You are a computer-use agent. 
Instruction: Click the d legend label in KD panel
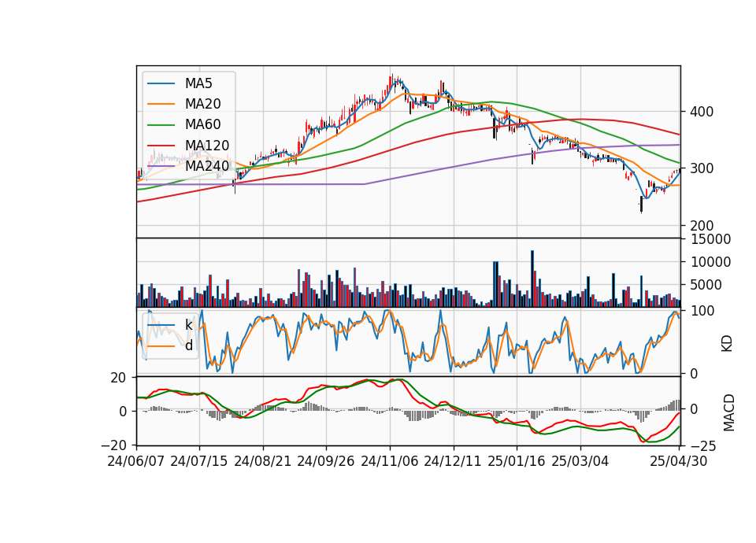(188, 345)
